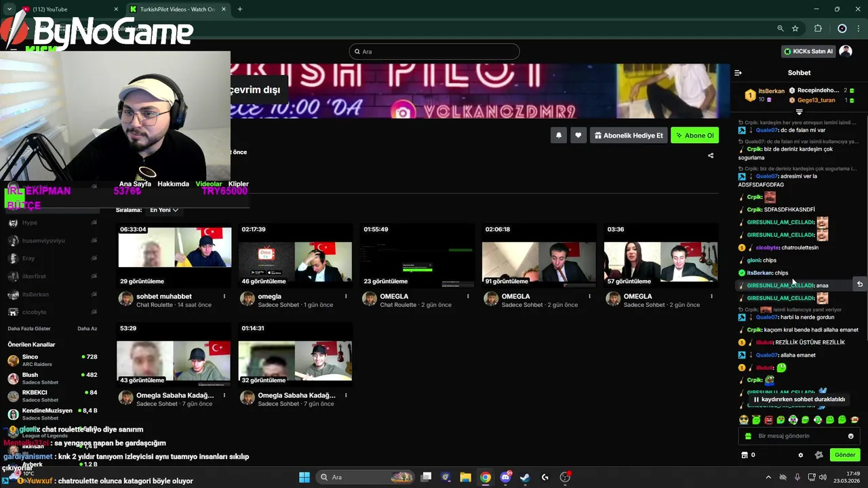Open the shop icon showing 0

point(748,455)
